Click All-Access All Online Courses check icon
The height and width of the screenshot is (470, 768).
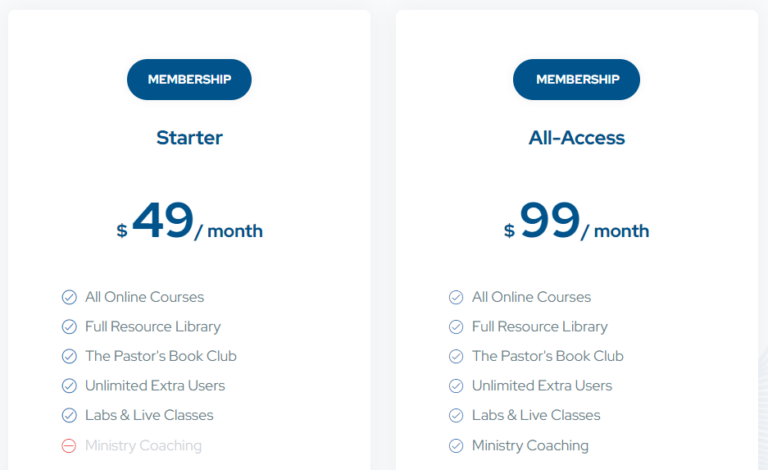[456, 297]
